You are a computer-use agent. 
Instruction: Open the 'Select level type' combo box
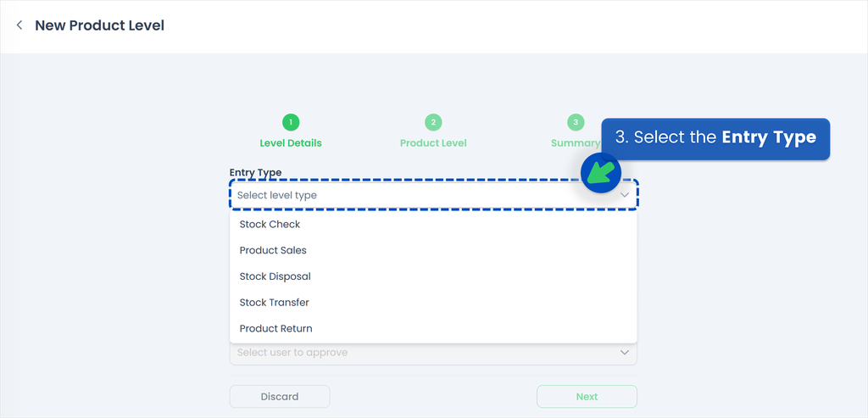[x=424, y=195]
